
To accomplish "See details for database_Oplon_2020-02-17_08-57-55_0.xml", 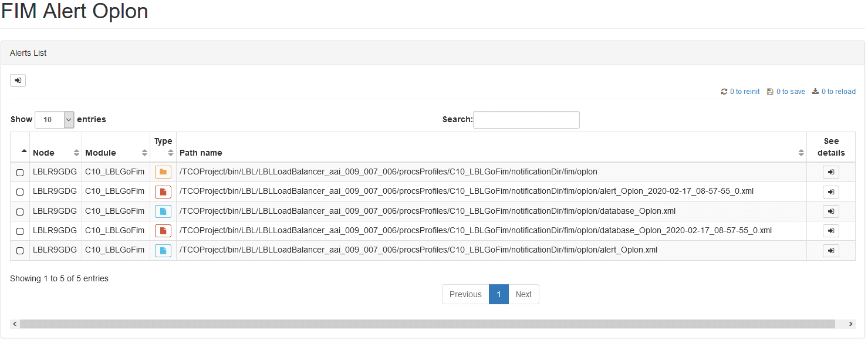I will click(x=830, y=231).
